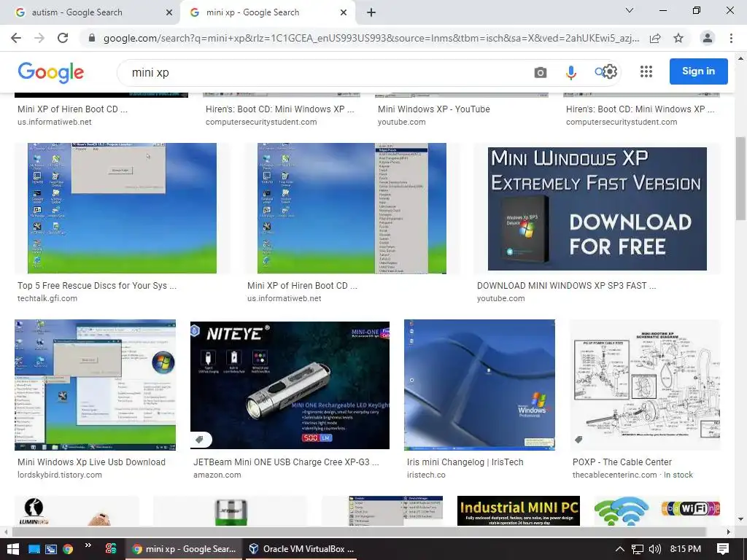Screen dimensions: 747x560
Task: Go back to the previous page
Action: point(16,38)
